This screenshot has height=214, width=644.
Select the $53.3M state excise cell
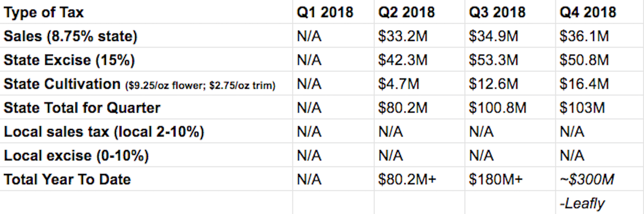click(x=493, y=60)
